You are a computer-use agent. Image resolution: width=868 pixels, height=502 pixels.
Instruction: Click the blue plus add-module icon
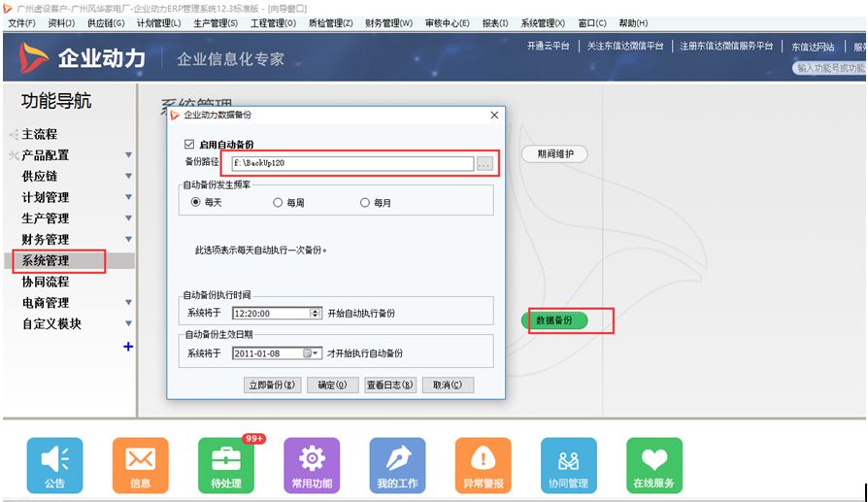pos(128,347)
